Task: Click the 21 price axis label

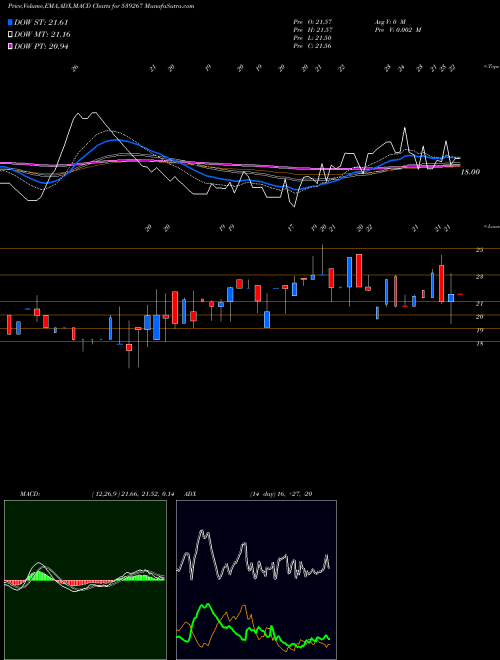Action: [x=479, y=303]
